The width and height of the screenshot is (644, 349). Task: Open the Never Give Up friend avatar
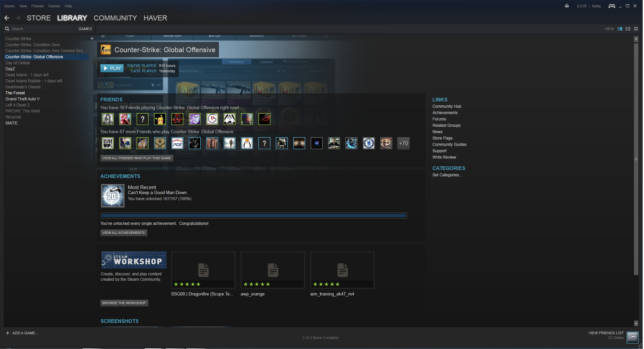coord(108,143)
